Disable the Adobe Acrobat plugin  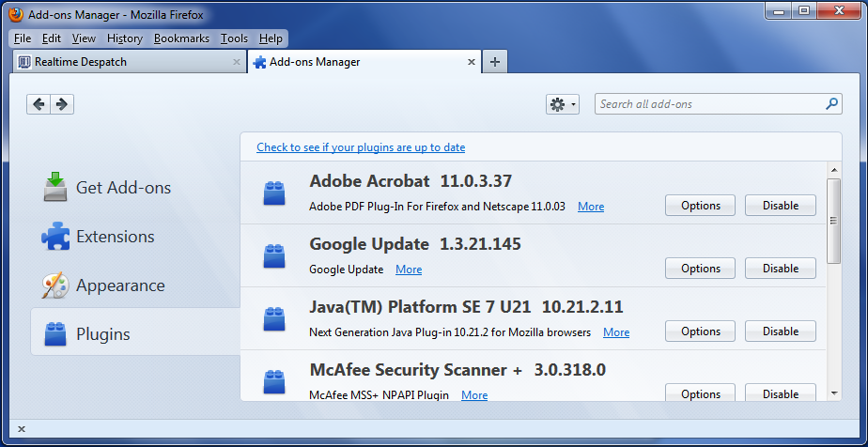(781, 206)
